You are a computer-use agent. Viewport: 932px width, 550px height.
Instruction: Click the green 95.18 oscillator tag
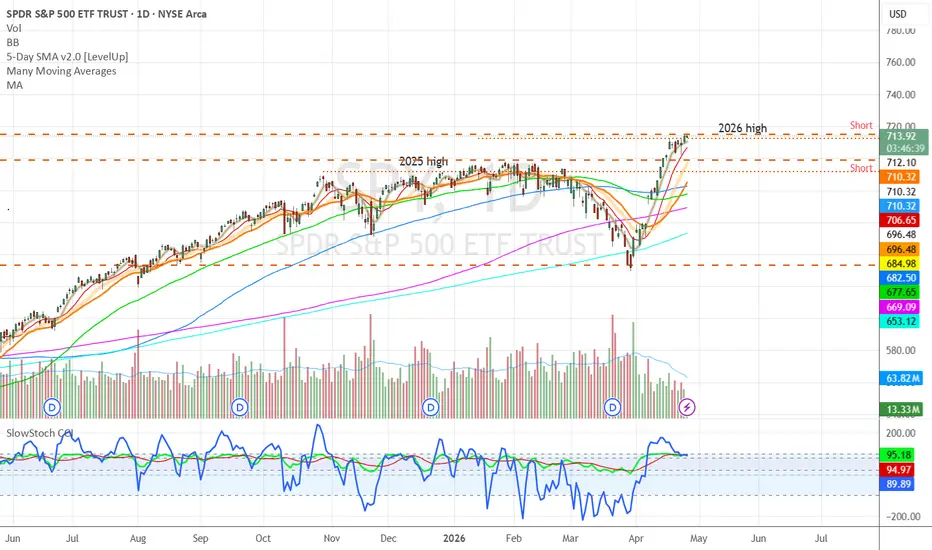(898, 455)
